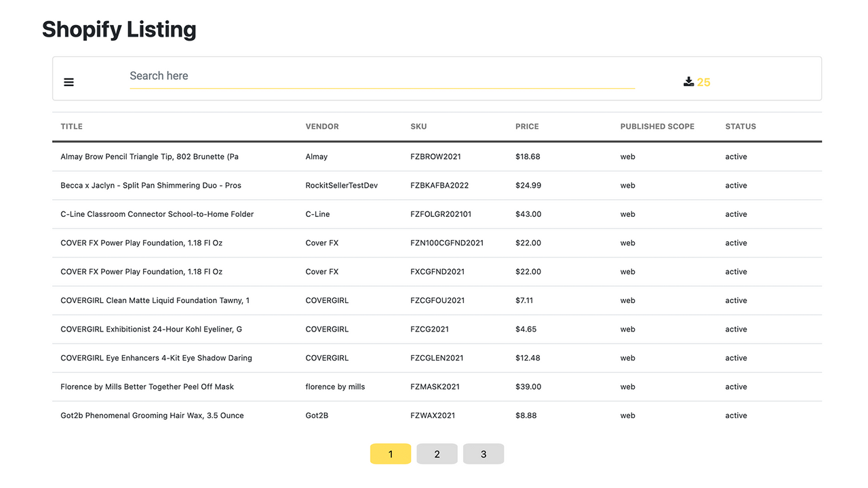Click SKU FZCGLEN2021
Screen dimensions: 868x488
click(x=437, y=358)
